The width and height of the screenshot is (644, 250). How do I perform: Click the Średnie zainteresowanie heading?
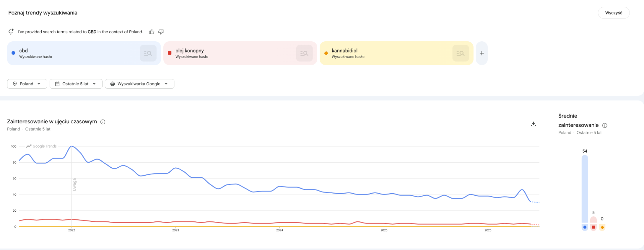pyautogui.click(x=578, y=120)
